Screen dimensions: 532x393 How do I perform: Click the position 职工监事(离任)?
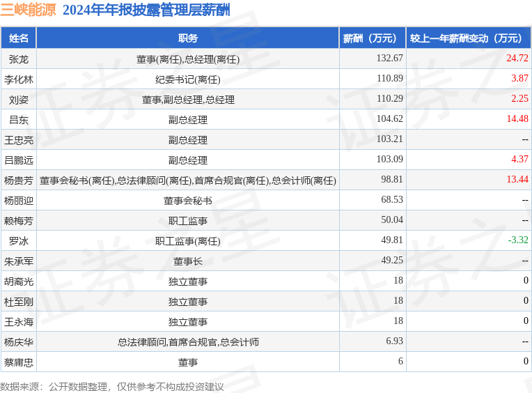coord(187,241)
